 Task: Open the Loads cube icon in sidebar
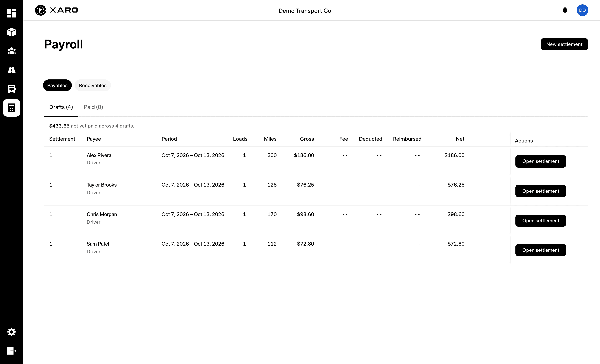11,32
